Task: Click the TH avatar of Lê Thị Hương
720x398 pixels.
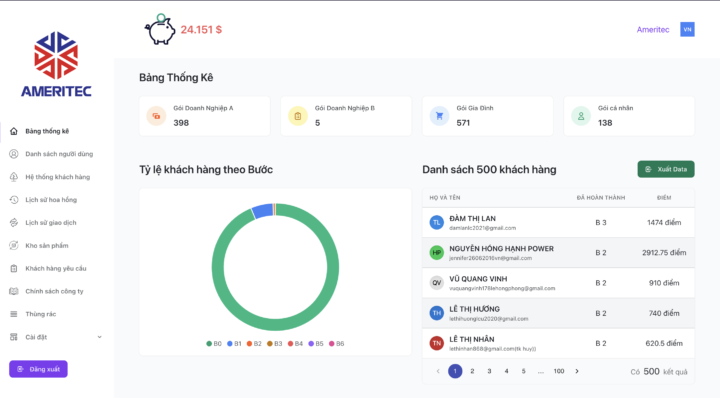Action: tap(436, 313)
